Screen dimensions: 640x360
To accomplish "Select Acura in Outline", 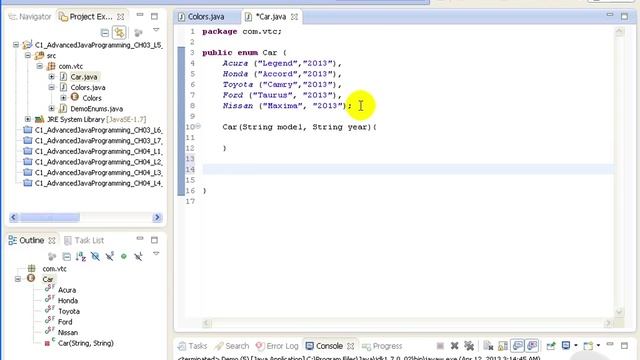I will 67,290.
